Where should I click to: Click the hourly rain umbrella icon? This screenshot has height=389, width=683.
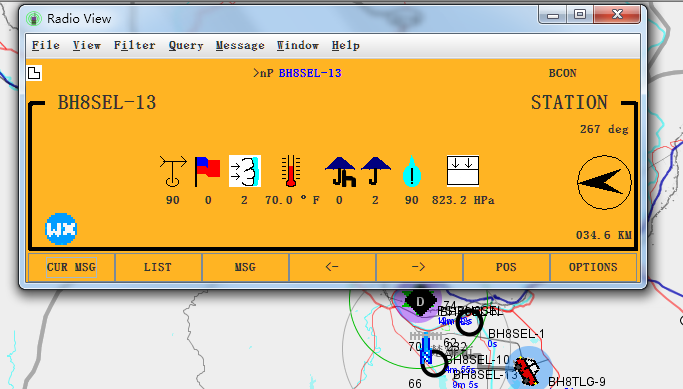click(340, 172)
